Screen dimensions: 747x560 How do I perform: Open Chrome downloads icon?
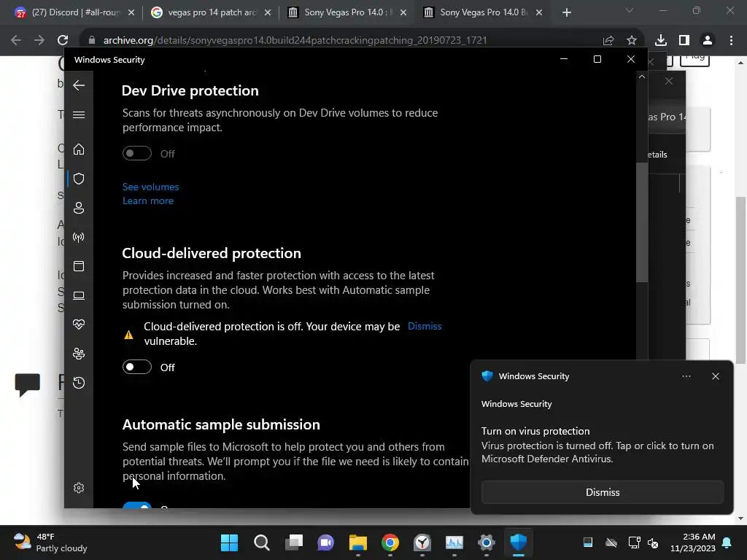661,41
